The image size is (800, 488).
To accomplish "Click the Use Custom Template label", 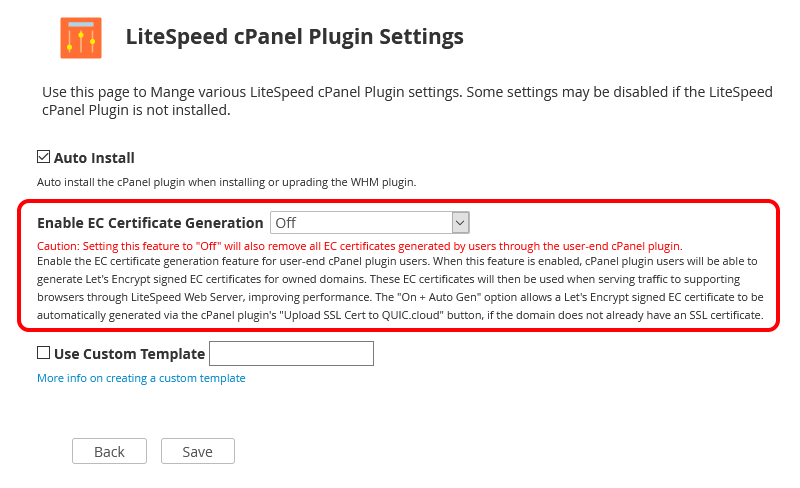I will point(130,354).
